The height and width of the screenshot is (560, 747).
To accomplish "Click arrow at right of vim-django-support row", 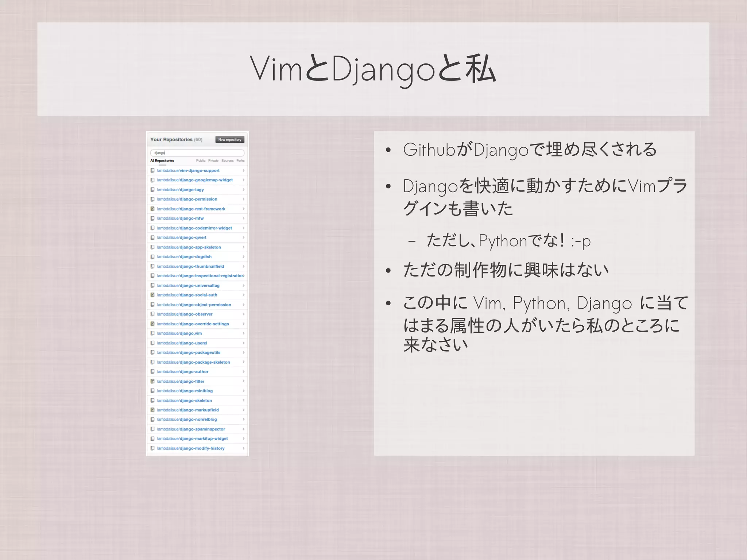I will [x=243, y=170].
